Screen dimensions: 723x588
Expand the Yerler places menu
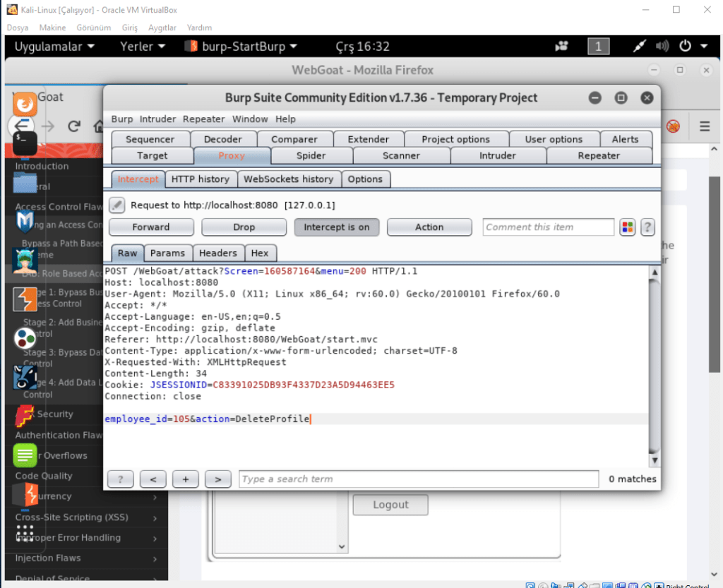143,47
